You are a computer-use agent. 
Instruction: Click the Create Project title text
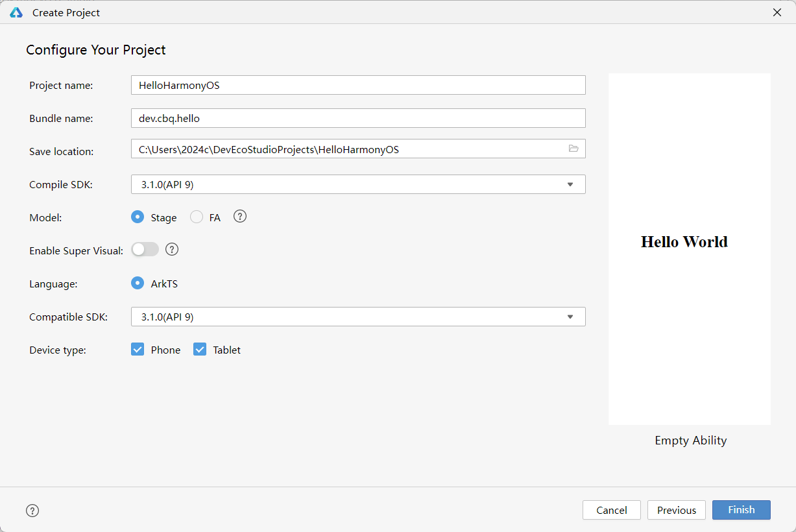coord(66,12)
